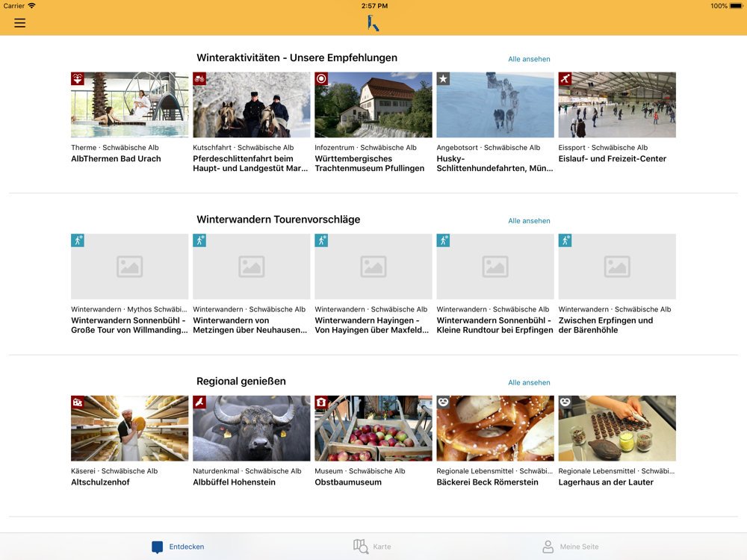
Task: Click winter hiking icon on Winterwandern von Metzingen
Action: (199, 240)
